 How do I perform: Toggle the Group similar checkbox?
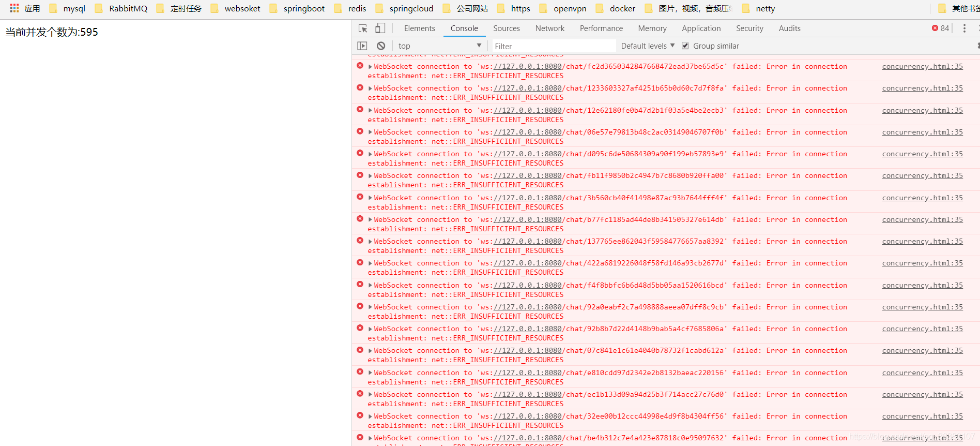click(x=685, y=46)
